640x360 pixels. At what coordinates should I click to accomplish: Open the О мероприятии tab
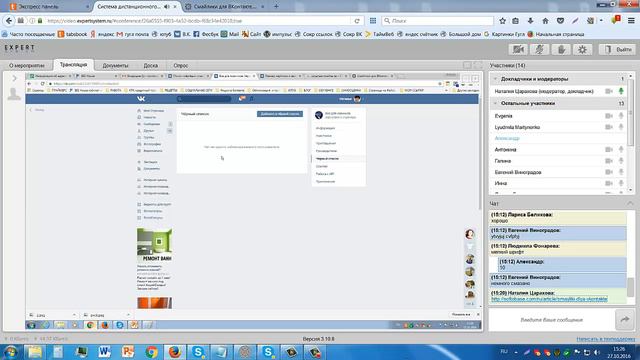(27, 65)
